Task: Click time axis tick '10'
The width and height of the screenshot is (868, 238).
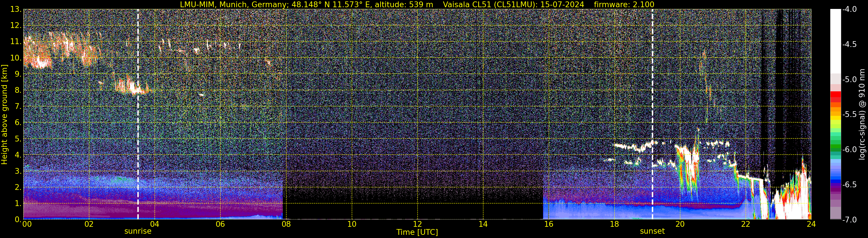Action: (x=352, y=224)
